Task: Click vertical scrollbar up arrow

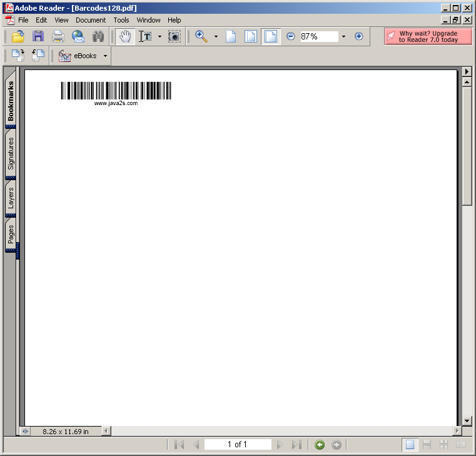Action: point(467,82)
